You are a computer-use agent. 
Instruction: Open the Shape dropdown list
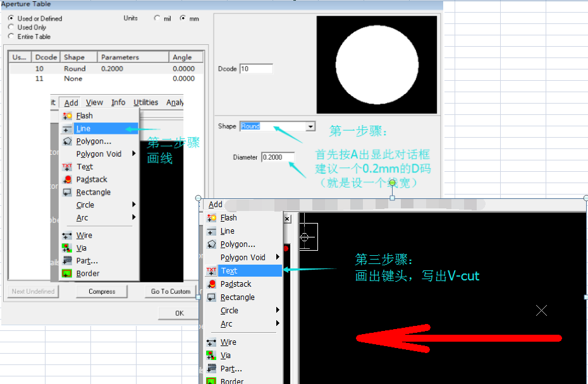click(x=310, y=126)
